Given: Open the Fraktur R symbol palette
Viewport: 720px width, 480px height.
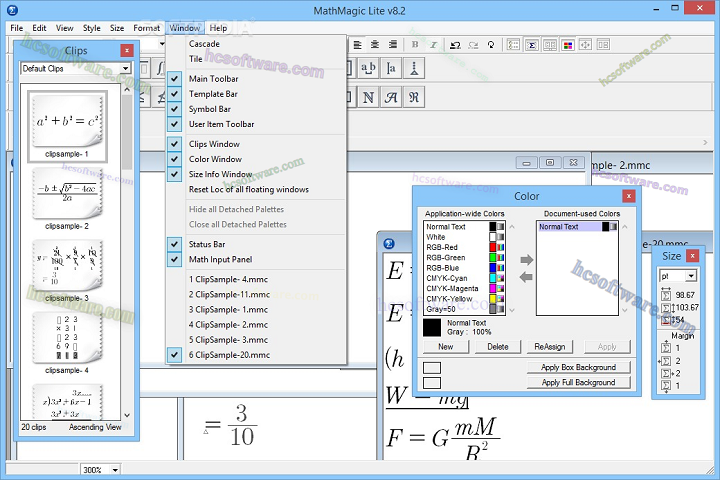Looking at the screenshot, I should pyautogui.click(x=414, y=97).
